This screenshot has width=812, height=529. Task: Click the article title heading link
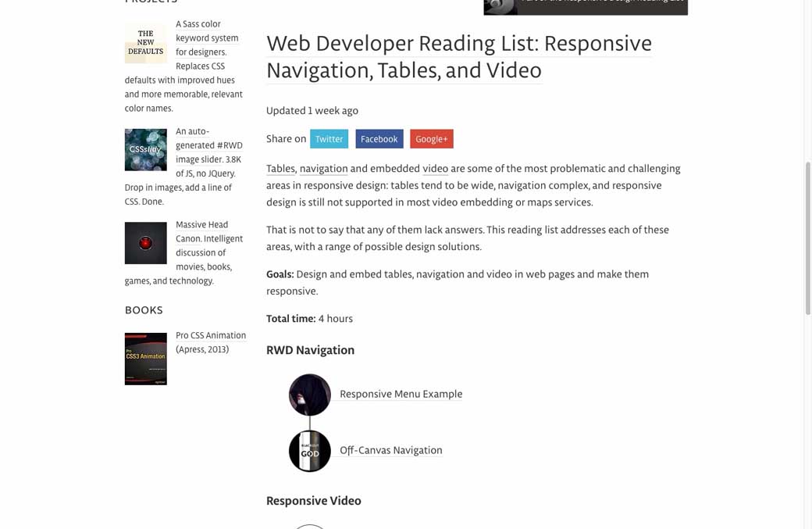click(x=458, y=57)
